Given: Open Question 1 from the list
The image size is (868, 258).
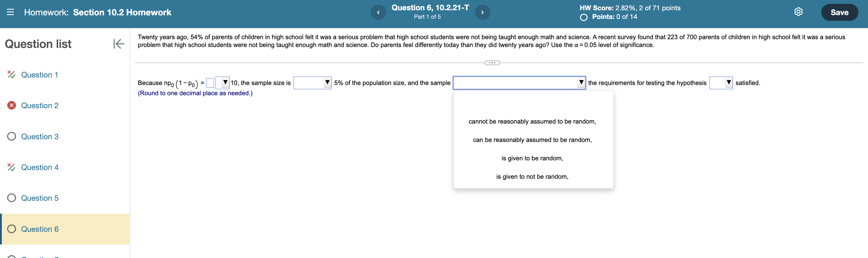Looking at the screenshot, I should click(x=39, y=74).
